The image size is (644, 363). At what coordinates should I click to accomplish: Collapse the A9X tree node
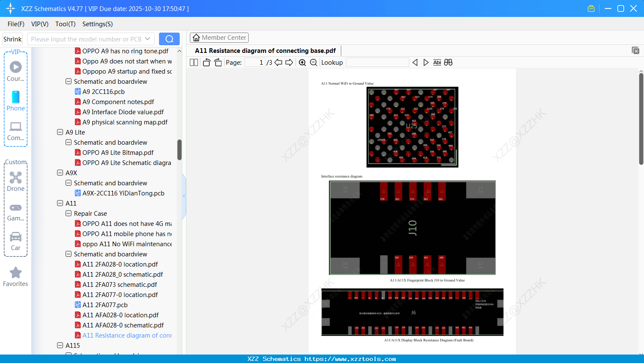60,173
